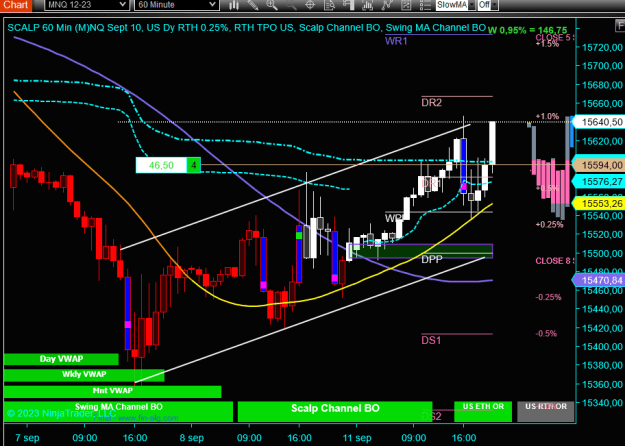This screenshot has width=625, height=446.
Task: Click the 15400,00 price axis label
Action: point(602,347)
